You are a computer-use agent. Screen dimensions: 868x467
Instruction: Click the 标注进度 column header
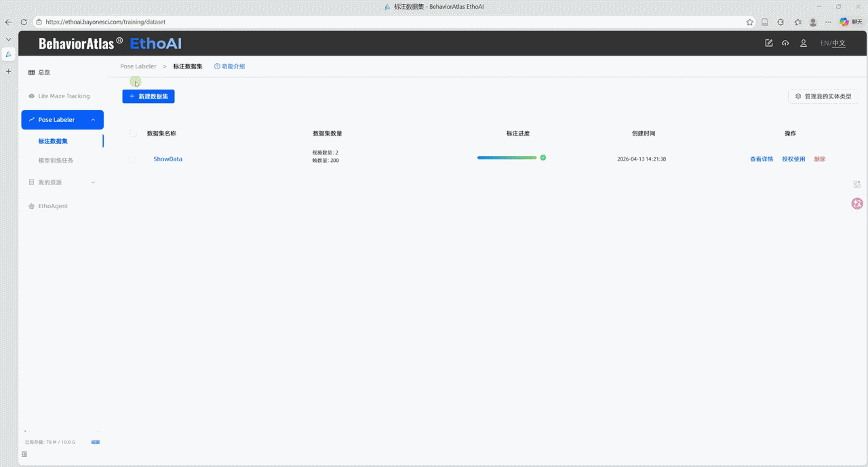point(518,134)
